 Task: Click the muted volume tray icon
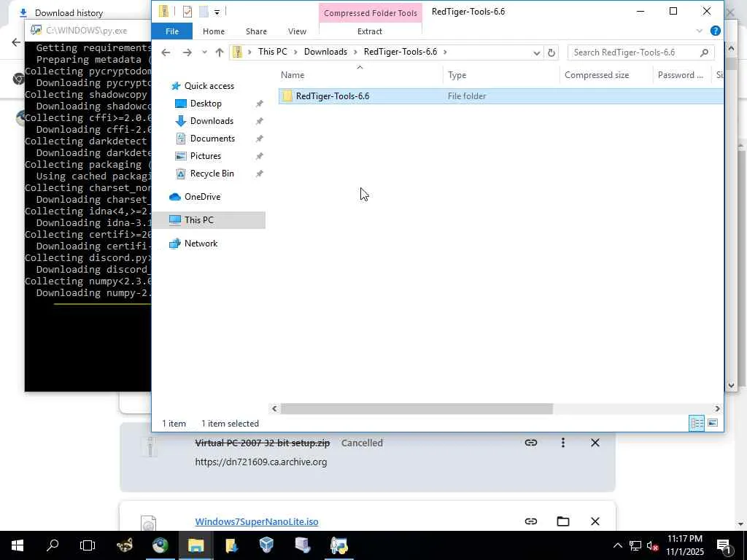[653, 545]
